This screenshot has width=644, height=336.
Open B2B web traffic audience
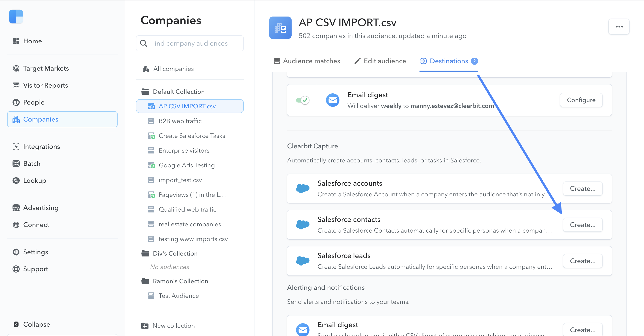pos(180,121)
